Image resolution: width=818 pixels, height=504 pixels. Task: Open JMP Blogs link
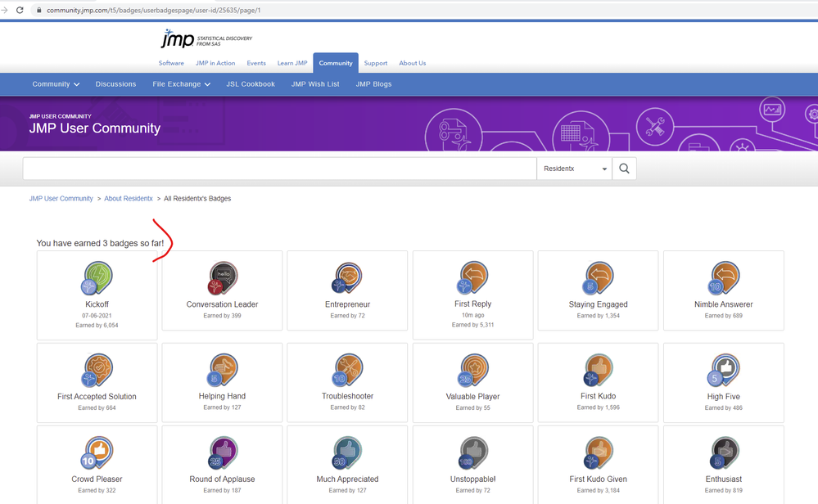coord(373,84)
